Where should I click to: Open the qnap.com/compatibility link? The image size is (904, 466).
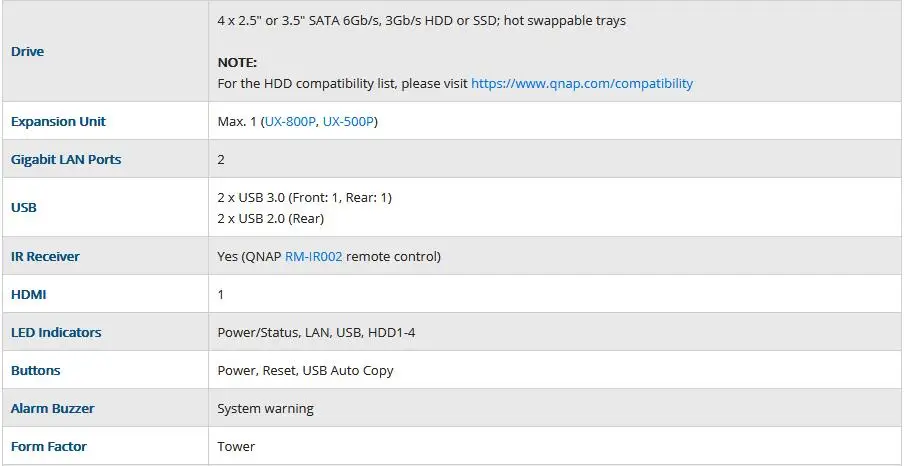tap(582, 83)
